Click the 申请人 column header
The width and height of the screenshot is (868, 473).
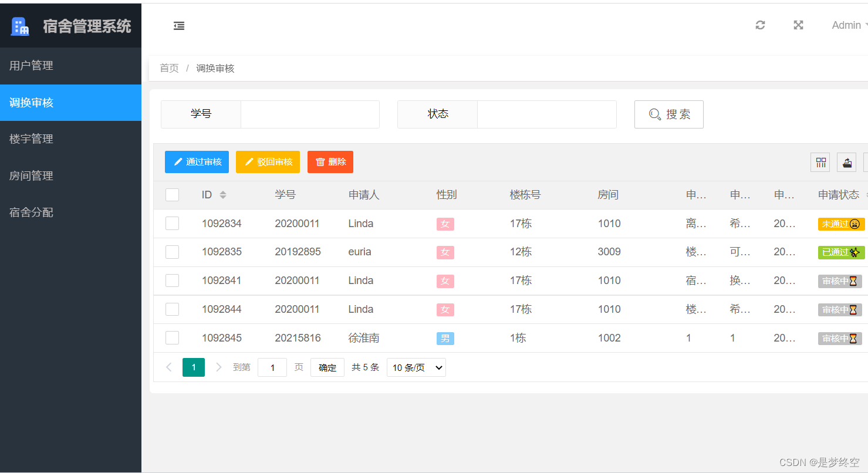pos(364,195)
